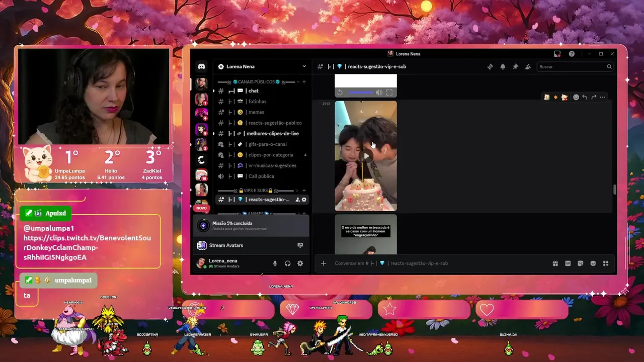Open the vr-musicas-sugestoes channel
Viewport: 644px width, 362px height.
pos(262,165)
